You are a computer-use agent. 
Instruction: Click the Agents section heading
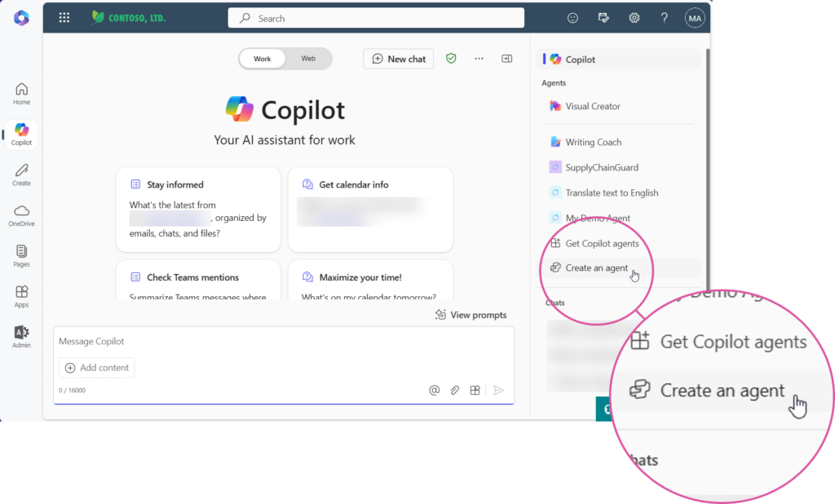[554, 83]
